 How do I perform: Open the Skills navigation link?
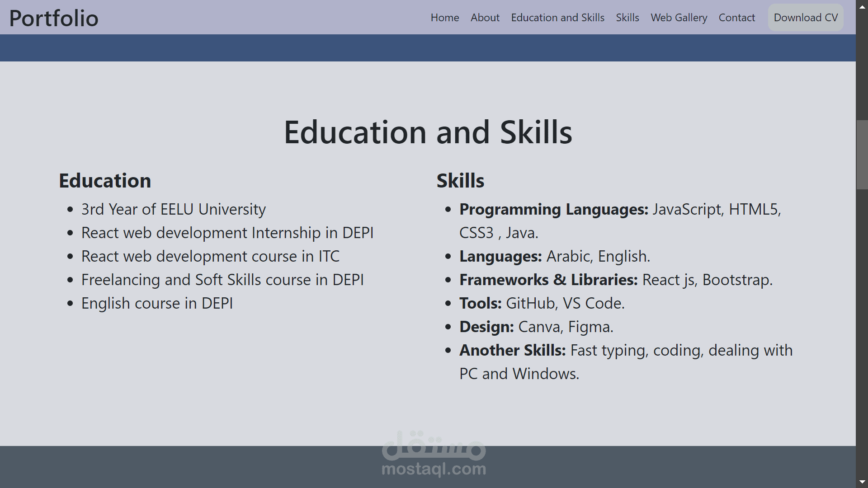click(x=627, y=18)
